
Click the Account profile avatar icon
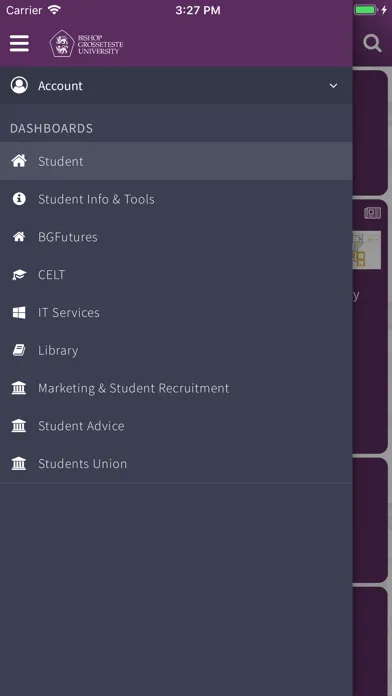point(19,85)
